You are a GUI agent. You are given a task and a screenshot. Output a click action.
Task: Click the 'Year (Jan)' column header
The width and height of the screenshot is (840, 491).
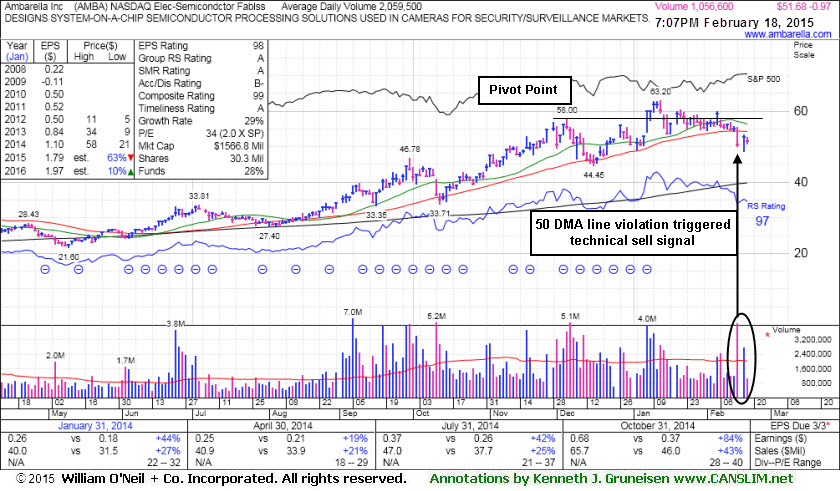17,51
